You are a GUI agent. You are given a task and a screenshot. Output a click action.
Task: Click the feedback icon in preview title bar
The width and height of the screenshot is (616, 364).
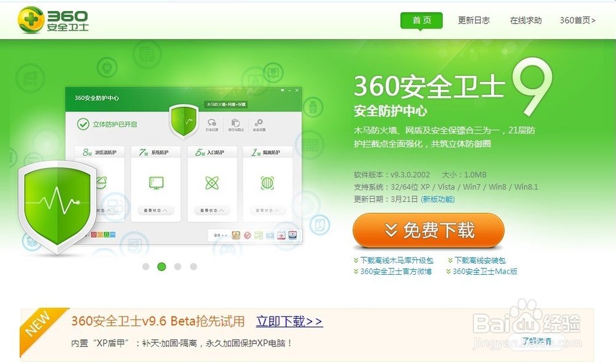point(282,91)
